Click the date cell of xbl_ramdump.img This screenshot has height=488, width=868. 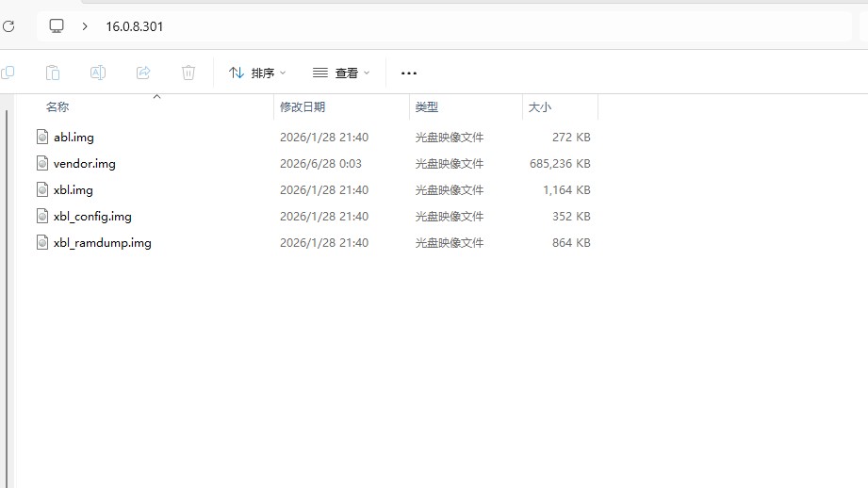[324, 243]
